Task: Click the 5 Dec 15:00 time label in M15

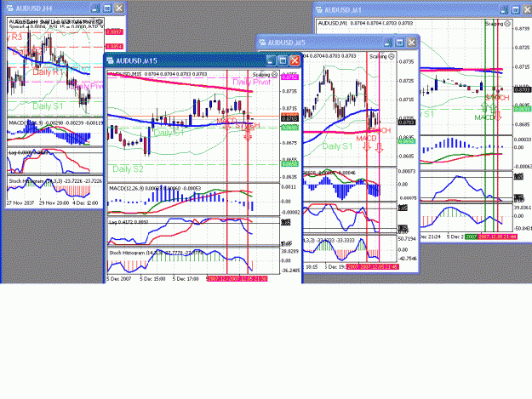Action: (x=152, y=279)
